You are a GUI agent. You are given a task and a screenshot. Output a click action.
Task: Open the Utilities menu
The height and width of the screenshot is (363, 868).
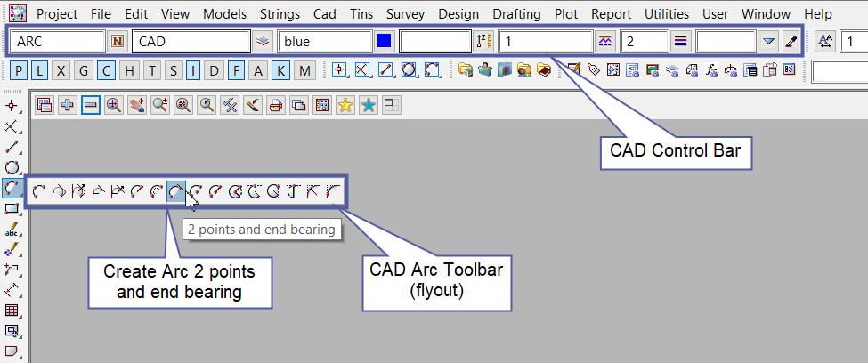coord(667,14)
